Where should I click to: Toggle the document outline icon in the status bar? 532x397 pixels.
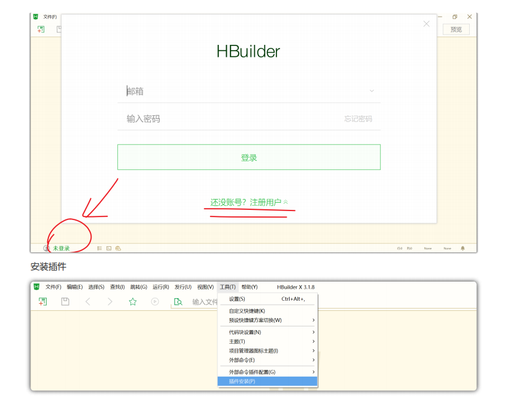tap(99, 248)
